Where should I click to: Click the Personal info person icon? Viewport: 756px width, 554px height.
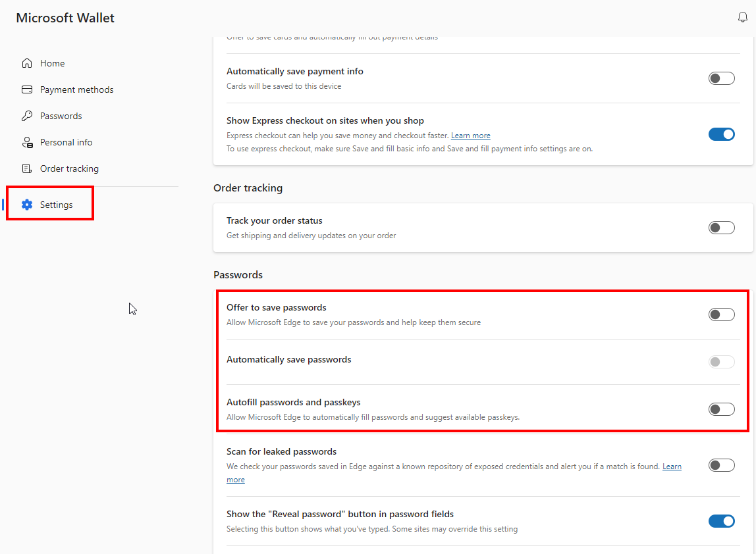(27, 143)
